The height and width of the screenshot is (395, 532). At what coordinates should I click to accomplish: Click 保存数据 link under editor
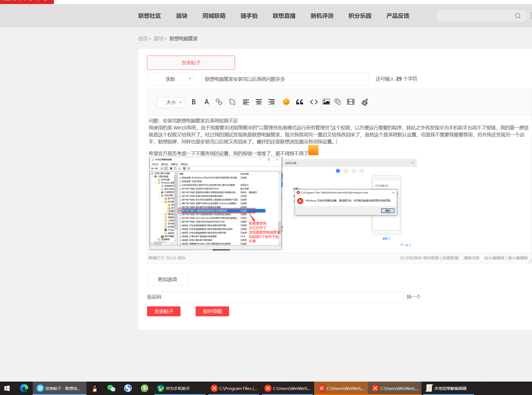pos(431,258)
